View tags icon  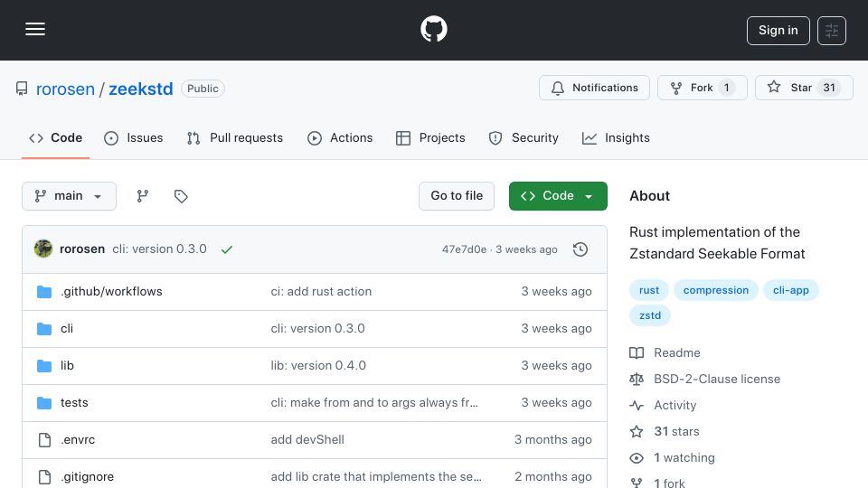[181, 196]
